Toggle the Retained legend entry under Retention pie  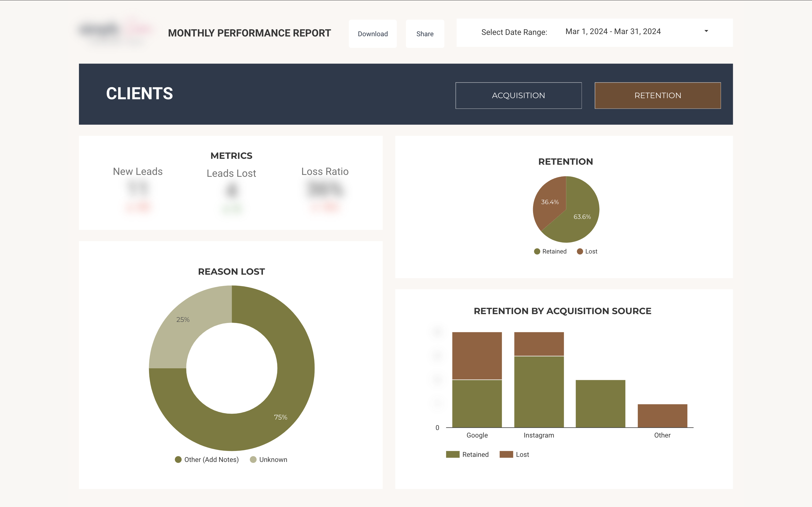coord(550,251)
